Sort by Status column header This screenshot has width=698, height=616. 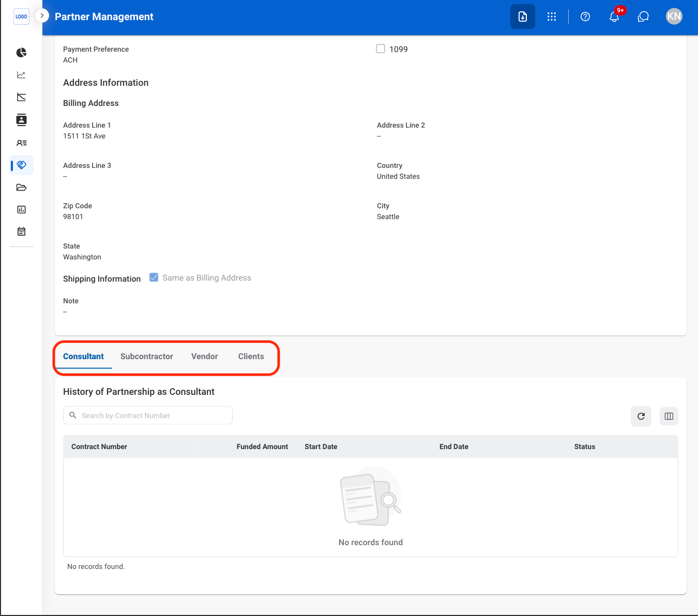(x=585, y=446)
